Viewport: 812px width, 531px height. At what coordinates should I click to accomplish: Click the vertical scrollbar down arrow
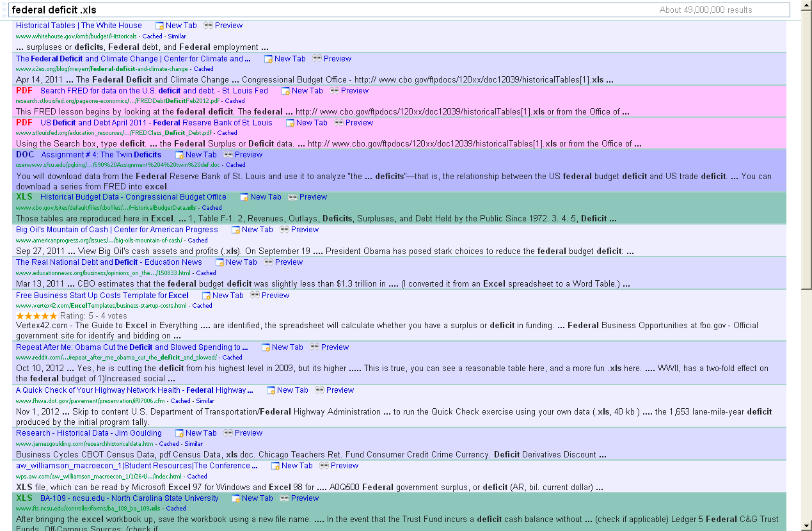(806, 525)
